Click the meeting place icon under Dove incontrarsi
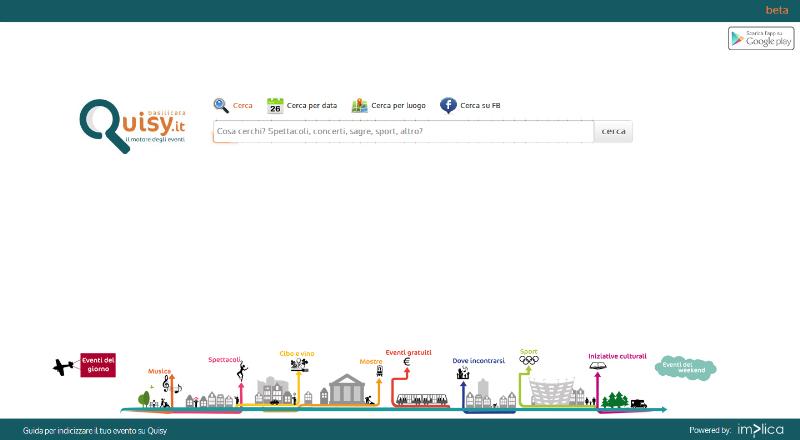Screen dimensions: 800x440 pyautogui.click(x=463, y=373)
